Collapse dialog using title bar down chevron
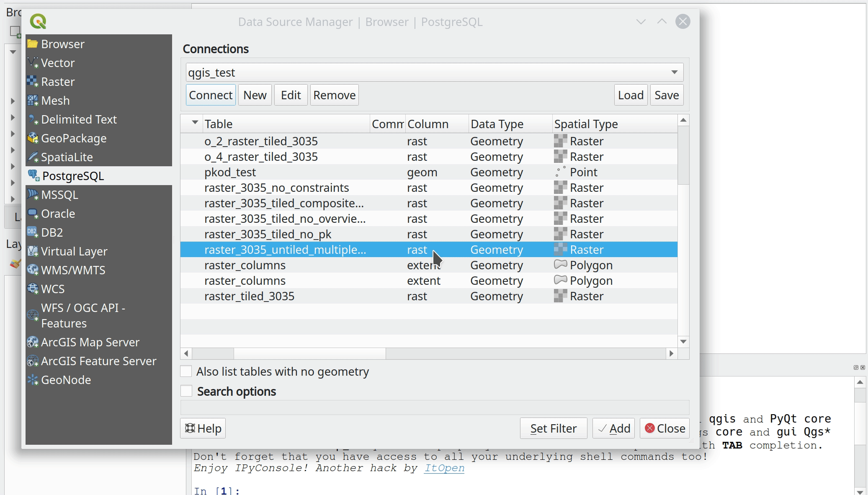Image resolution: width=868 pixels, height=495 pixels. (x=641, y=22)
